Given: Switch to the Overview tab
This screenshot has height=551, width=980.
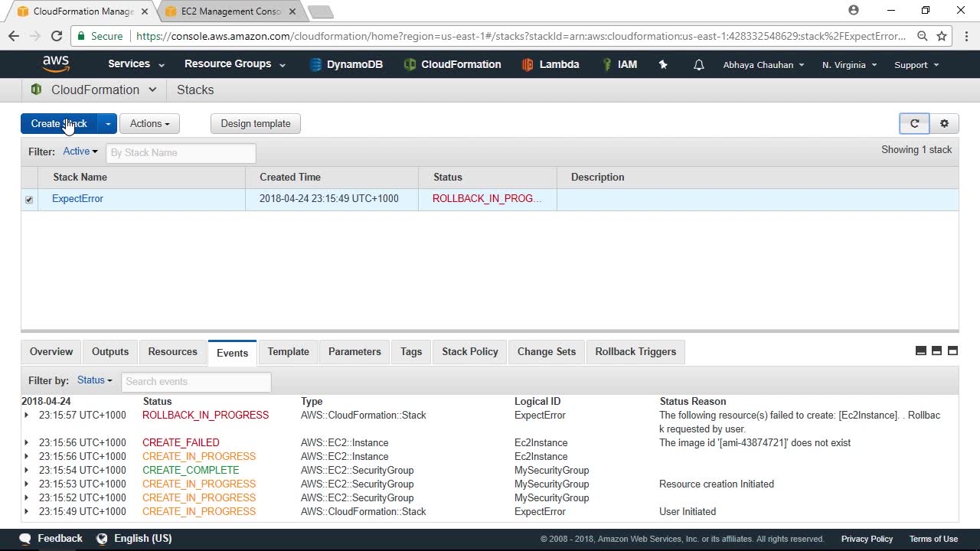Looking at the screenshot, I should point(51,352).
